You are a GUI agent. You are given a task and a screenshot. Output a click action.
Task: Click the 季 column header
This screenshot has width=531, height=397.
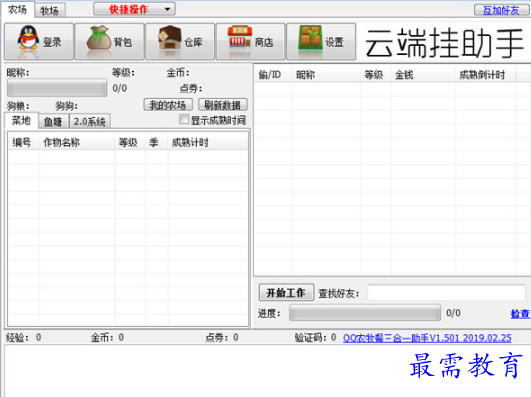pyautogui.click(x=156, y=143)
